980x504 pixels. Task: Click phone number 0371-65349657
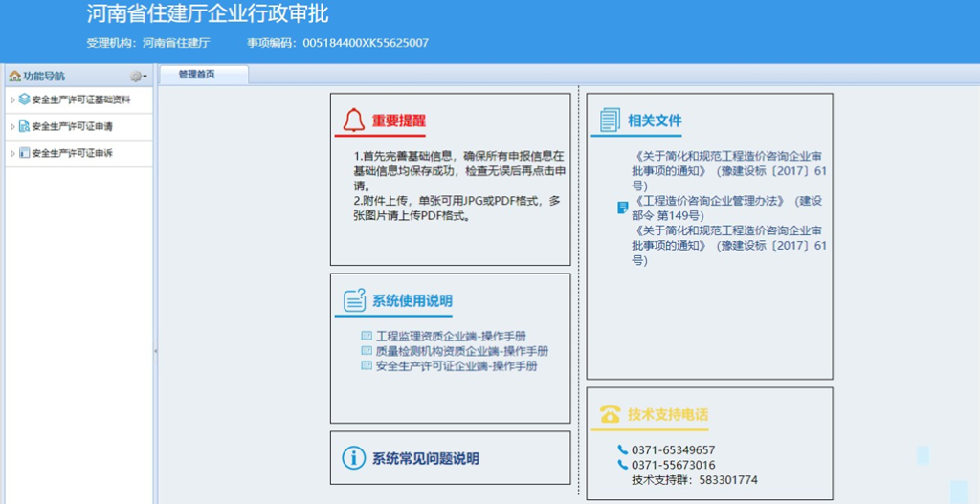pos(674,450)
